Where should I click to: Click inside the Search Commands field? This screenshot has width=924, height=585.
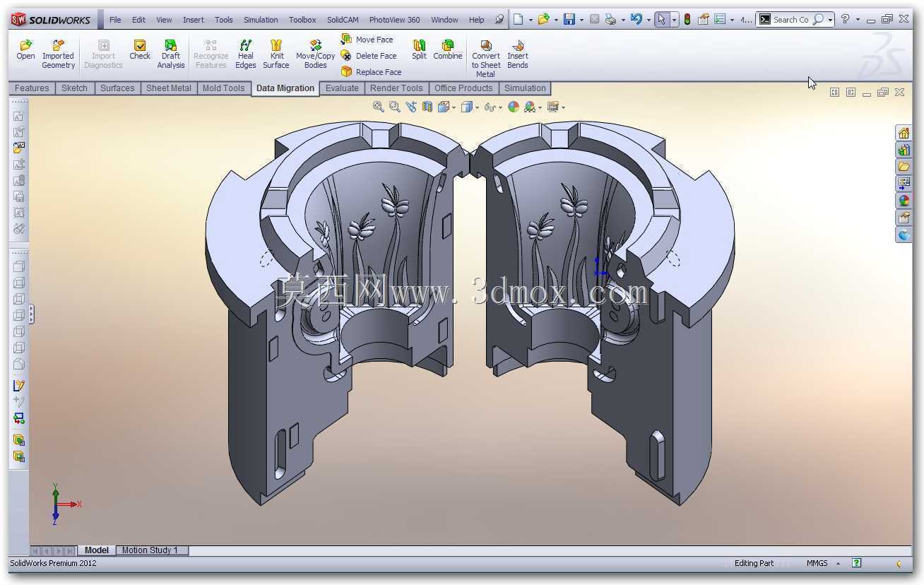click(x=790, y=20)
